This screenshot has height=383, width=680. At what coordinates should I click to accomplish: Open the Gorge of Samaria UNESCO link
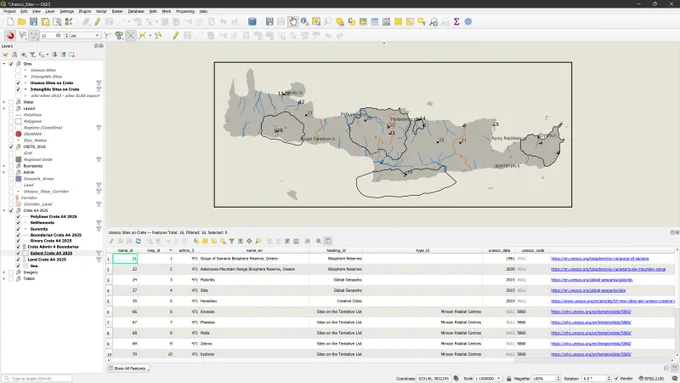pos(600,259)
